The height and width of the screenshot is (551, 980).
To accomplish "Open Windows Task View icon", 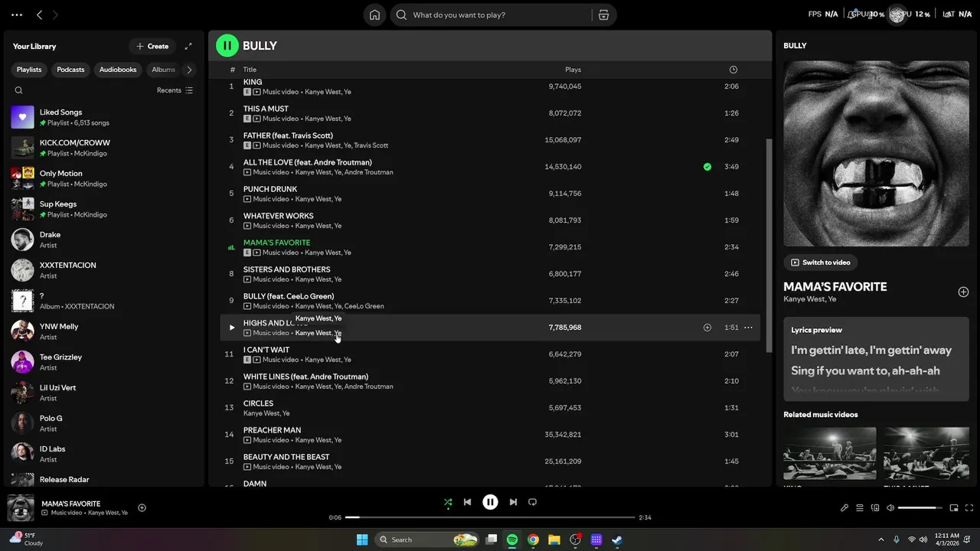I will pyautogui.click(x=492, y=540).
